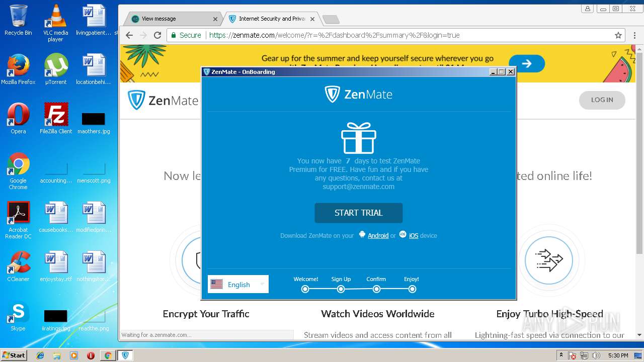Select the Confirm step marker
Viewport: 644px width, 362px height.
pos(376,289)
